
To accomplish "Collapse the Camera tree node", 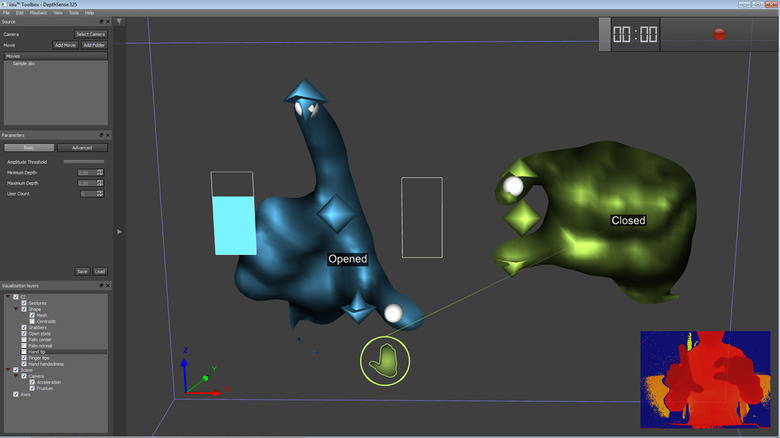I will (x=16, y=376).
